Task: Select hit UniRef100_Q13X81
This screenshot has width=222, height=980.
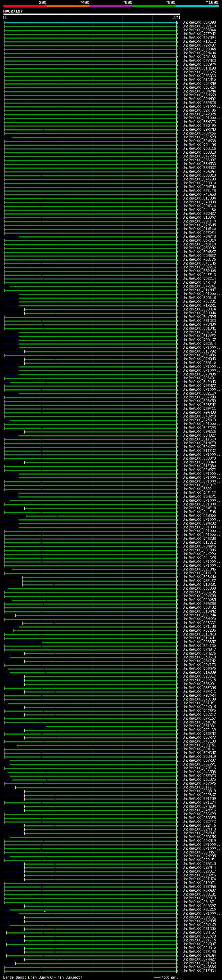Action: coord(199,584)
